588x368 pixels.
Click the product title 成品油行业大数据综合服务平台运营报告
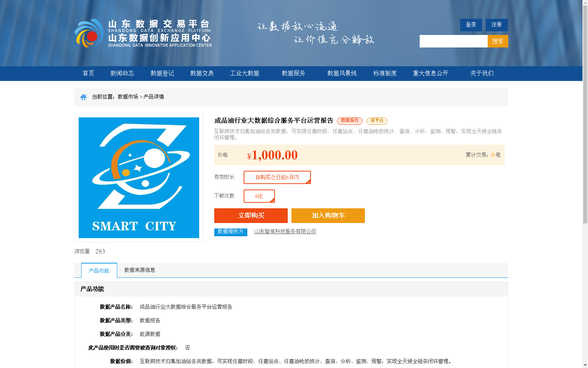click(274, 121)
